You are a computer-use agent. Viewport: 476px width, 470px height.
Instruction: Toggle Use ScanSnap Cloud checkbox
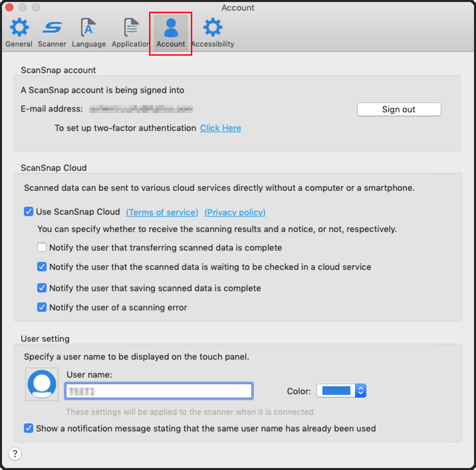coord(28,212)
